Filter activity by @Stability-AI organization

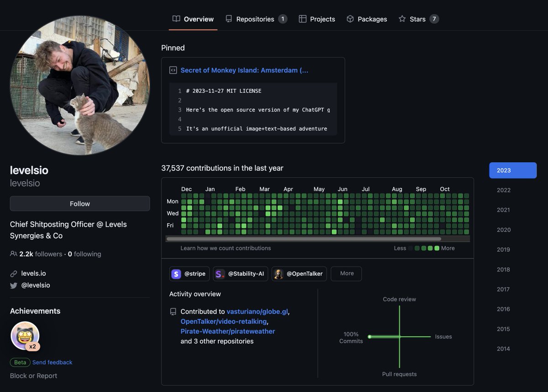coord(241,274)
